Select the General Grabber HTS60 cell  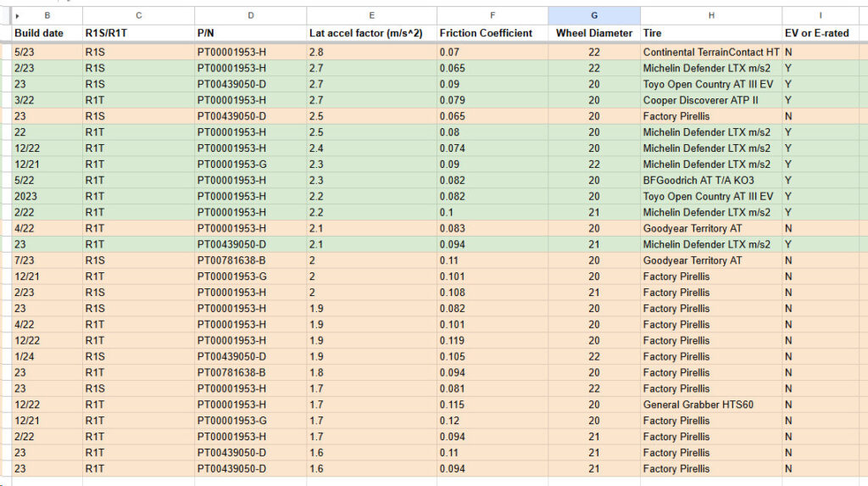711,405
